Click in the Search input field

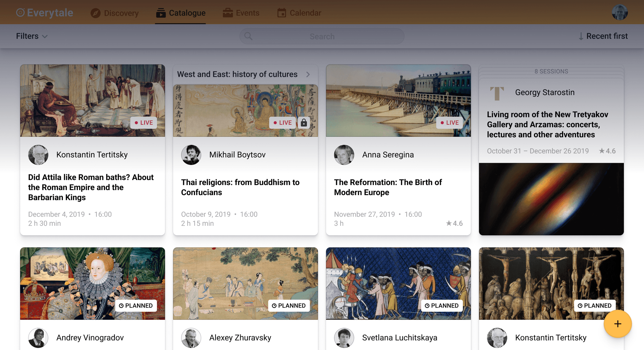click(322, 36)
